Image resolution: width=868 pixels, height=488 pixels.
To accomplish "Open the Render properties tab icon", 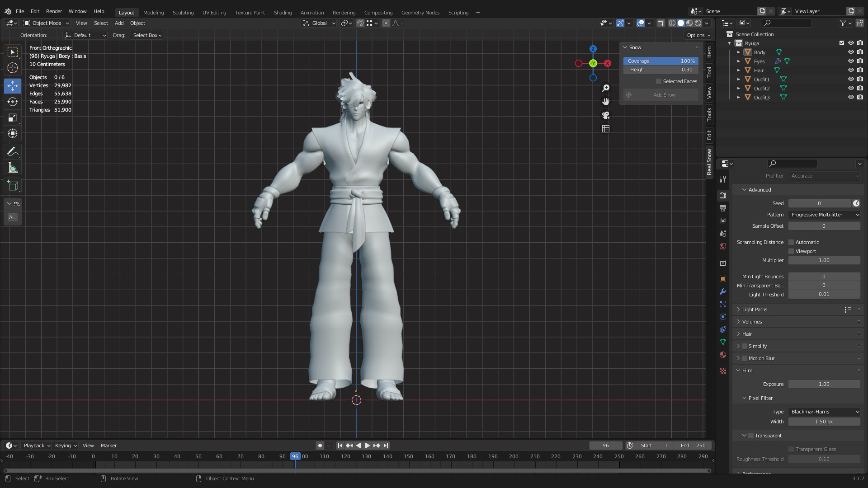I will click(723, 195).
